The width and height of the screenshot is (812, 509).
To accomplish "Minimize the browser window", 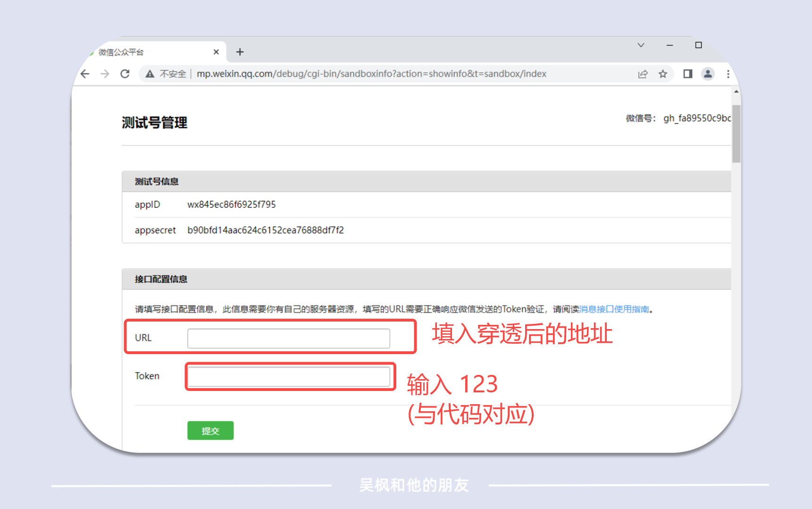I will (x=670, y=45).
